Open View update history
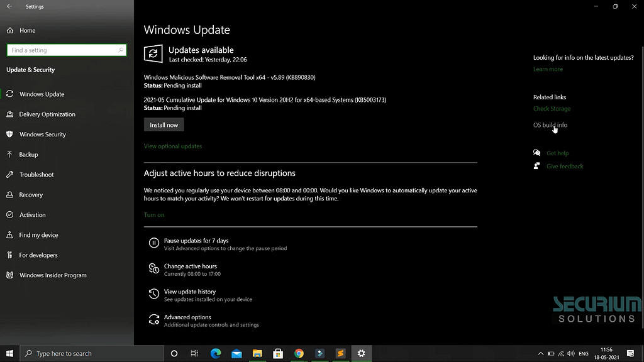644x362 pixels. [190, 292]
